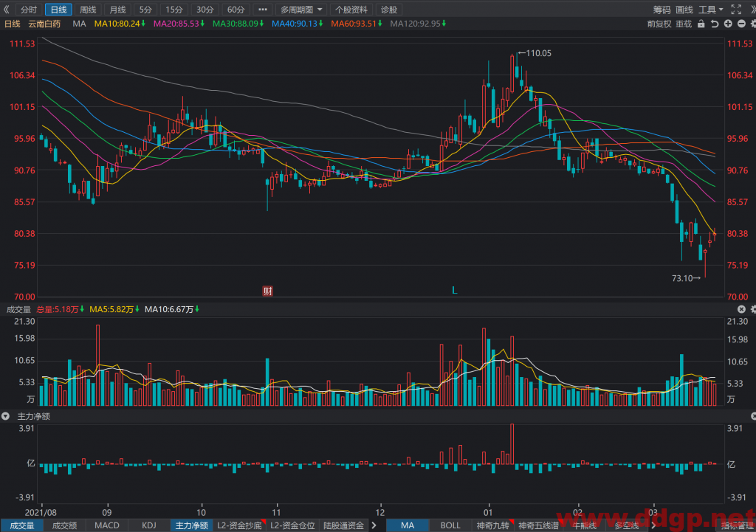Click the 2021/08 date axis label
The width and height of the screenshot is (756, 532).
coord(41,512)
